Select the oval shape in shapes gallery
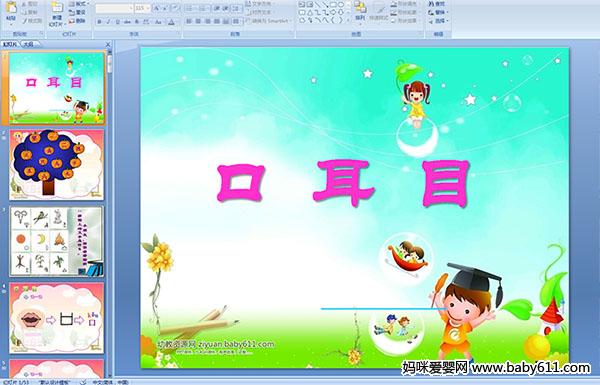The image size is (600, 385). [341, 5]
